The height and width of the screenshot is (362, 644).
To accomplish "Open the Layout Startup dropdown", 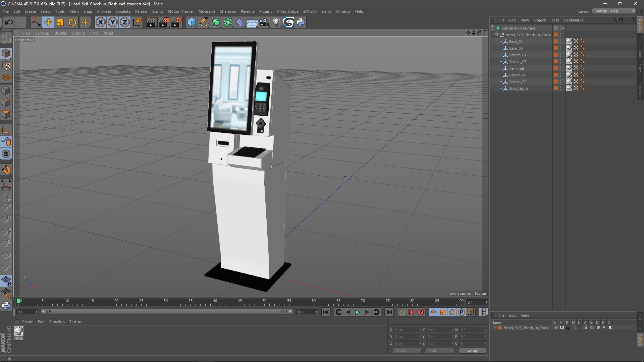I will pyautogui.click(x=614, y=11).
